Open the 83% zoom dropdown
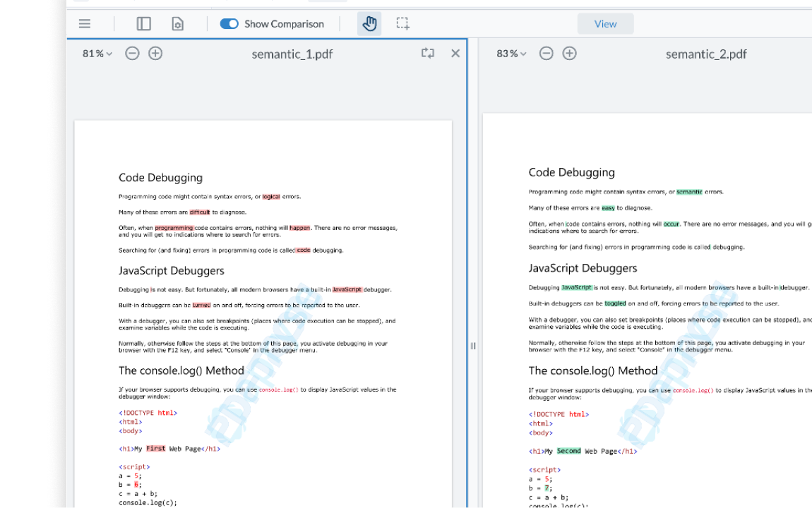Viewport: 812px width, 508px height. pyautogui.click(x=511, y=54)
